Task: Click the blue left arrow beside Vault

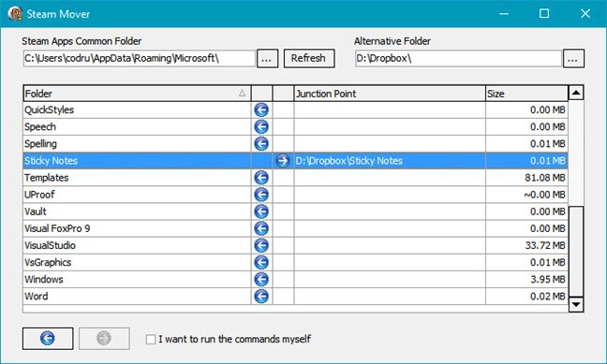Action: (261, 211)
